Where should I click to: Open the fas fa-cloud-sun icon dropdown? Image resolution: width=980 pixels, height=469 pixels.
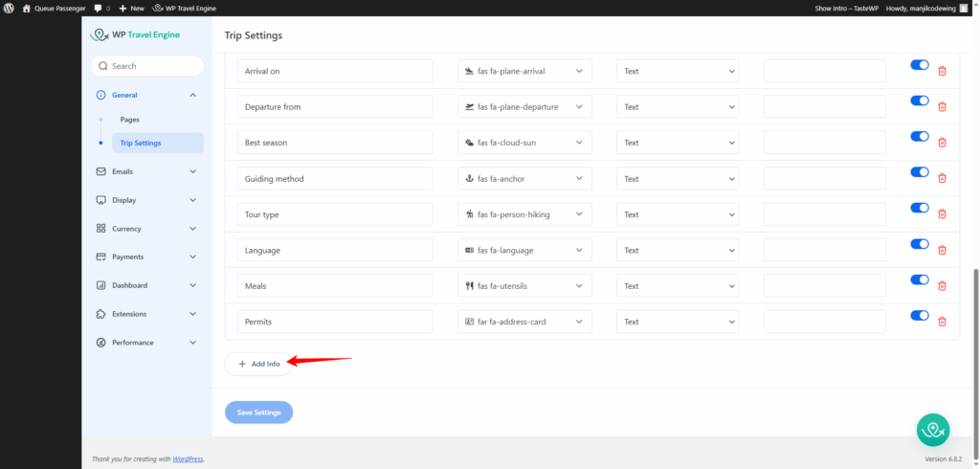[x=524, y=143]
